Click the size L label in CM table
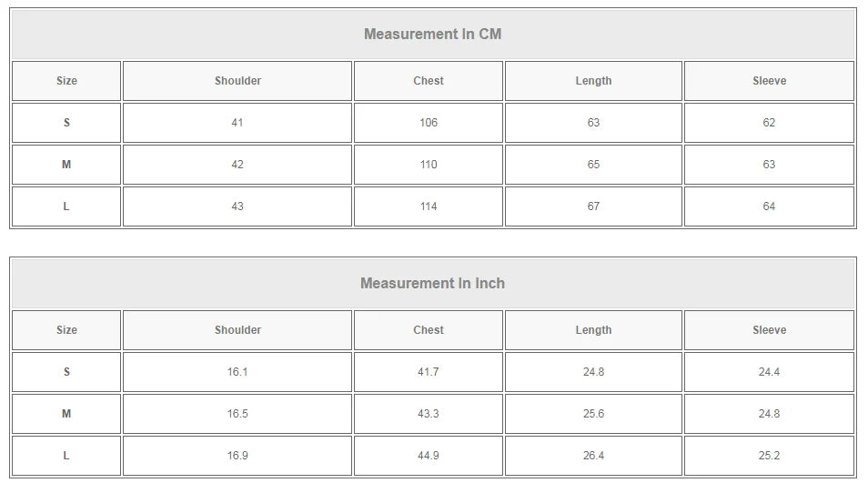The height and width of the screenshot is (483, 868). 66,206
